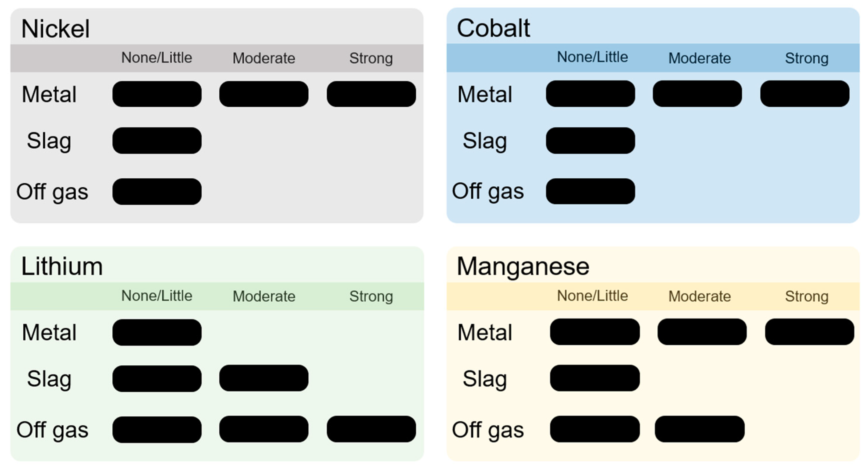Click Cobalt Slag None/Little pill
This screenshot has width=868, height=474.
(x=590, y=140)
